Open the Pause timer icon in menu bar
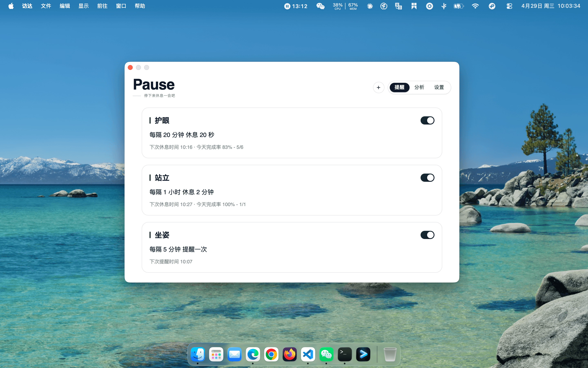Viewport: 588px width, 368px height. 295,6
